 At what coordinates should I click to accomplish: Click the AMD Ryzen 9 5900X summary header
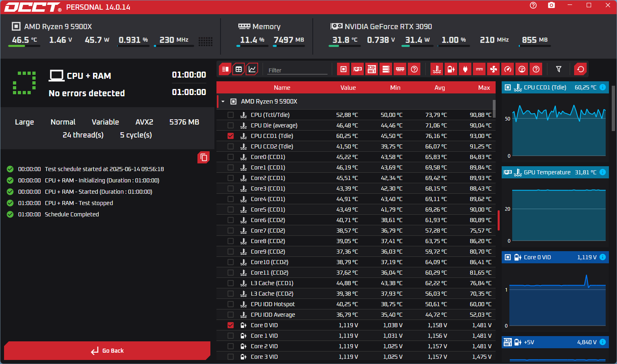point(58,26)
